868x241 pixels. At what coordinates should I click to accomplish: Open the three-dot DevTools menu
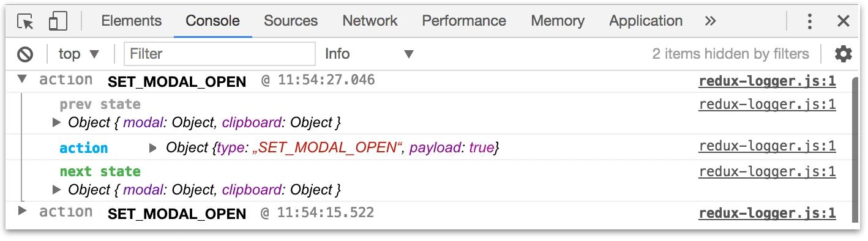810,21
